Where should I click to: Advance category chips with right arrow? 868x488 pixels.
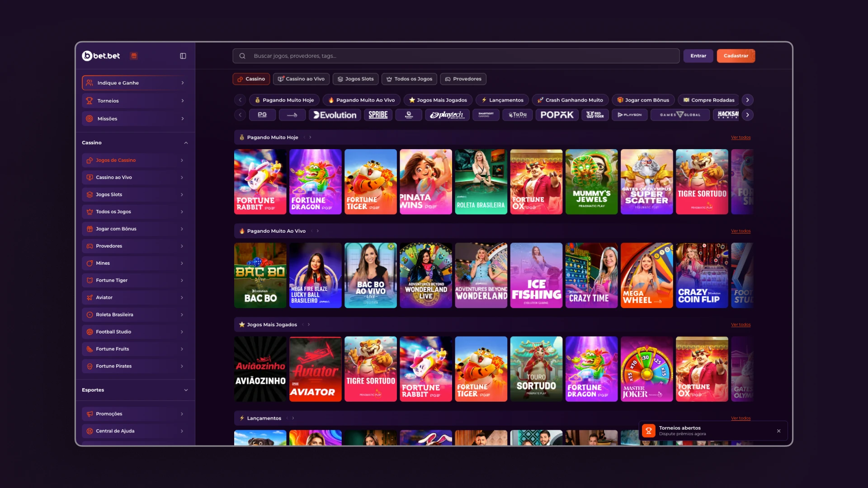[x=748, y=100]
